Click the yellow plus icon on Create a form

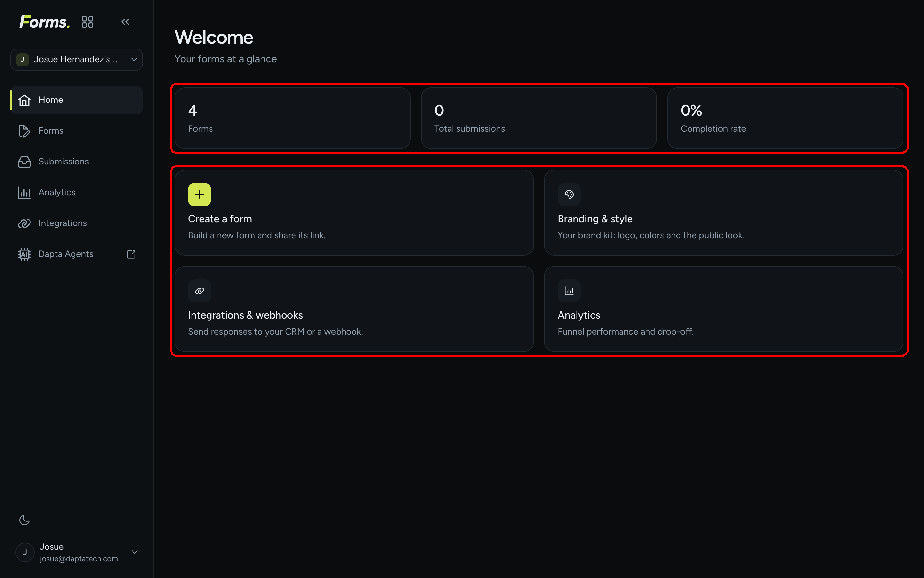199,195
